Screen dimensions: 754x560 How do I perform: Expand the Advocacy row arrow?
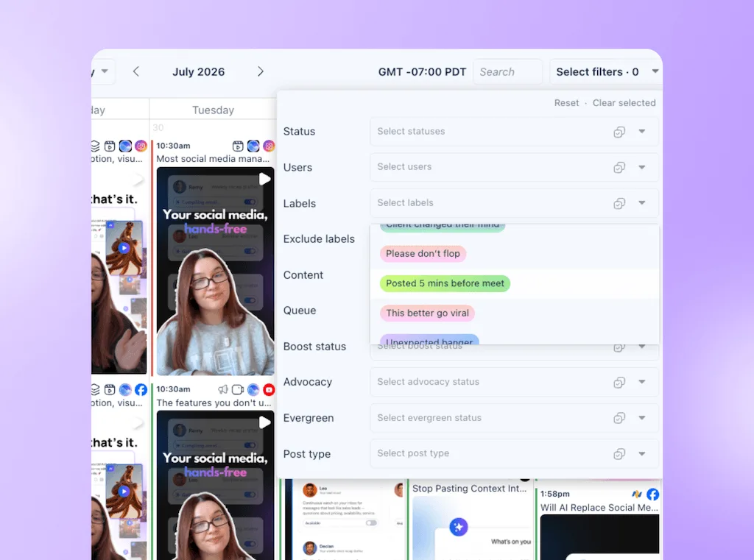click(x=642, y=382)
